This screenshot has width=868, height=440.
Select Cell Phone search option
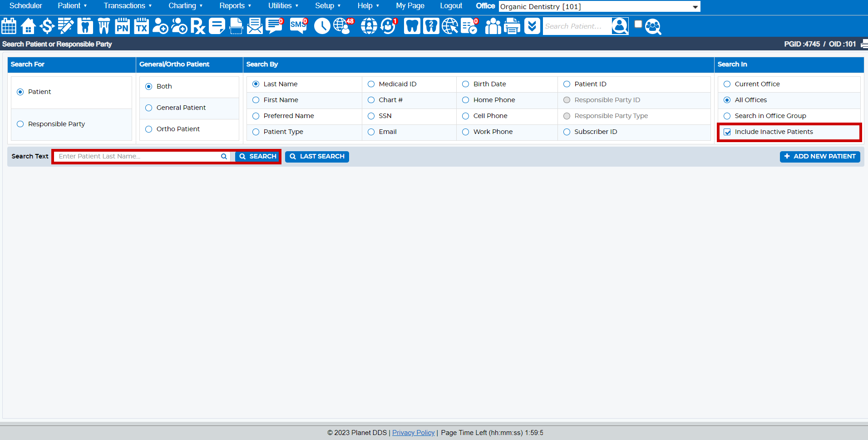[x=465, y=116]
